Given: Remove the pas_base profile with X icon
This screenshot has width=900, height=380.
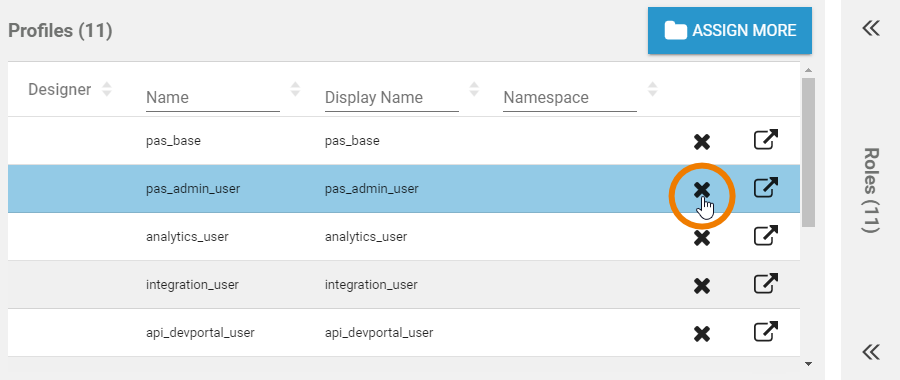Looking at the screenshot, I should (701, 142).
